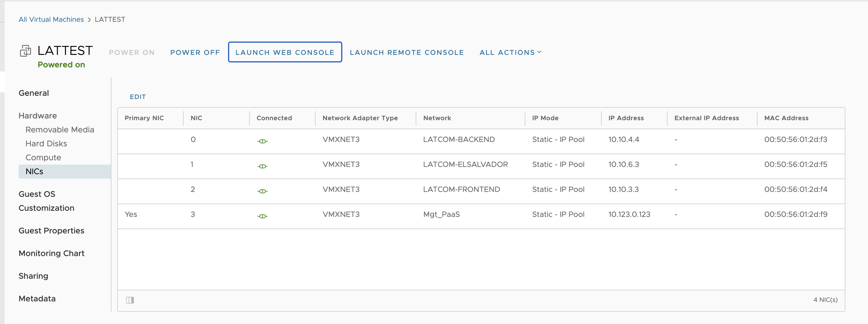868x324 pixels.
Task: Launch the web console
Action: 285,52
